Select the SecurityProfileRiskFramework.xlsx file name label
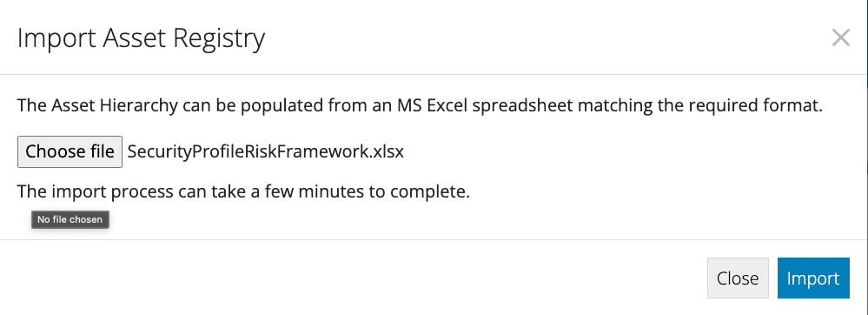Viewport: 868px width, 315px height. click(x=266, y=151)
